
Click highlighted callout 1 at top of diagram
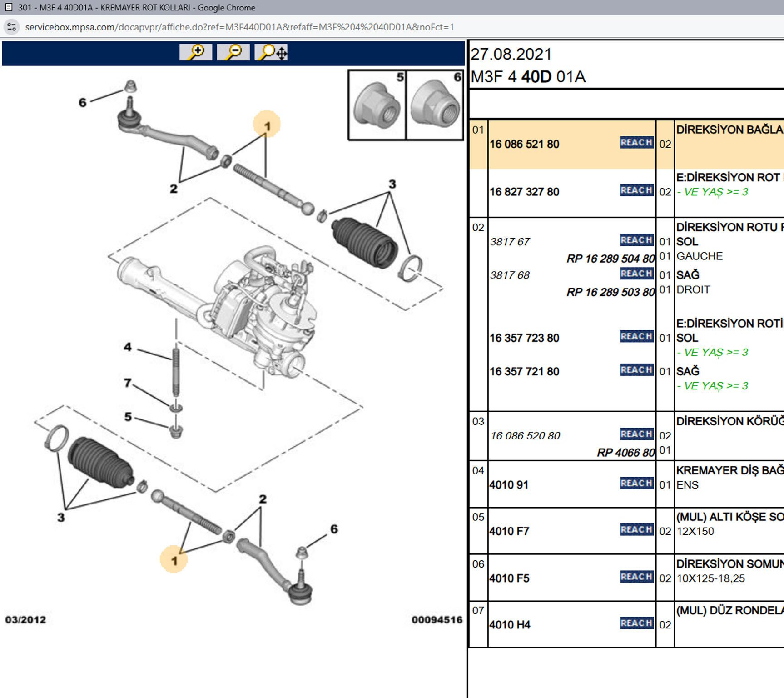pos(267,125)
